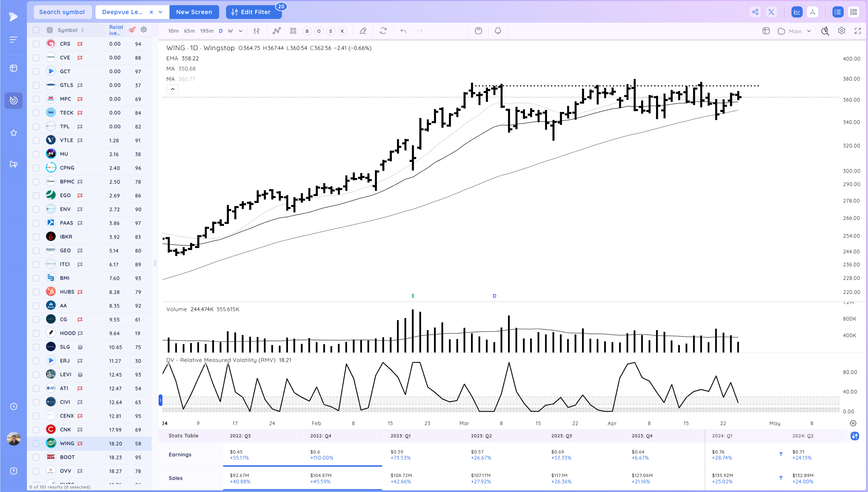Select the grid panel view icon
Screen dimensions: 868x492
(853, 12)
